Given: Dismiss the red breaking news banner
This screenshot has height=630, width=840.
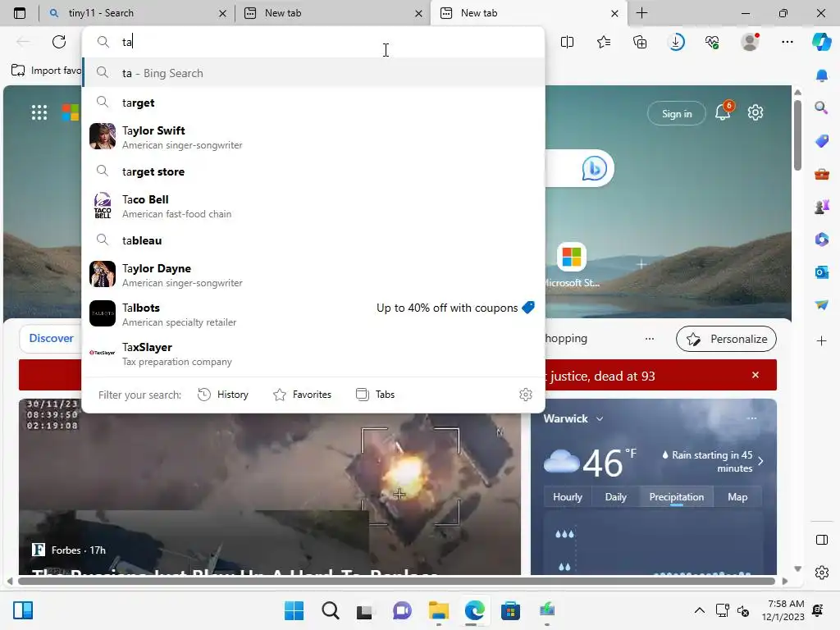Looking at the screenshot, I should (x=756, y=375).
